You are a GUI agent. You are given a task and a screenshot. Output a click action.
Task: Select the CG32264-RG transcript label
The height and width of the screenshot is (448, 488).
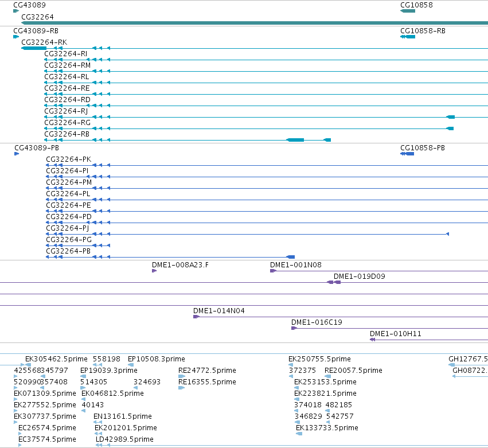(x=67, y=123)
